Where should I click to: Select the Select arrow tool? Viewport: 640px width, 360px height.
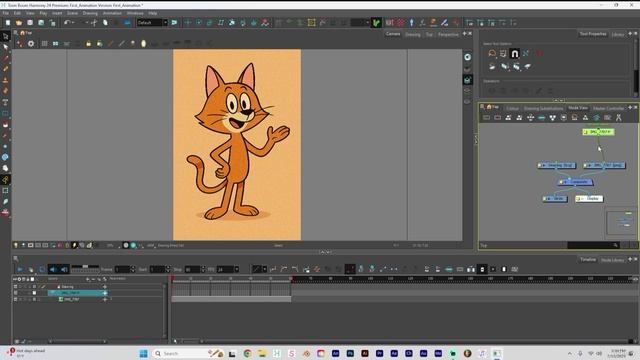(5, 47)
